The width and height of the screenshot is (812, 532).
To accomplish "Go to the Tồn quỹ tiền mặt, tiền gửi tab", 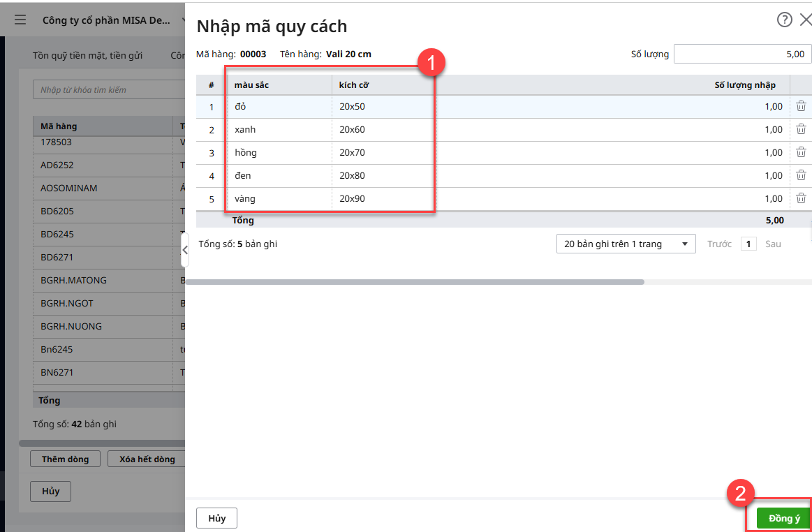I will [x=88, y=55].
